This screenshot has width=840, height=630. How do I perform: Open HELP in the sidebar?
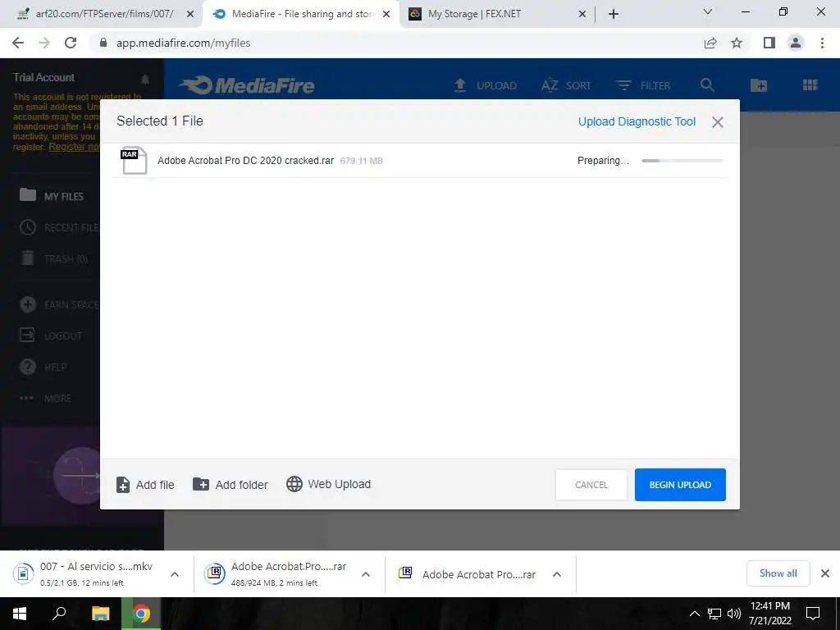point(43,367)
